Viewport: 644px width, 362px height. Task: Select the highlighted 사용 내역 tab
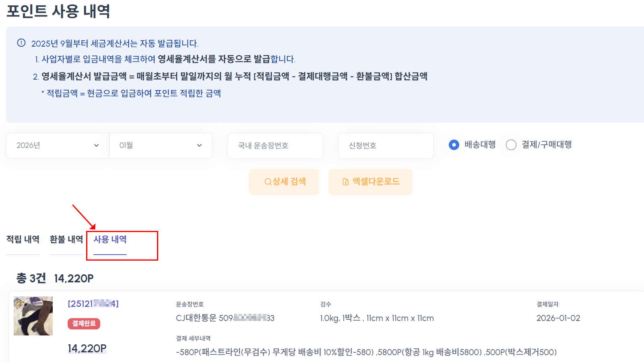pos(109,239)
